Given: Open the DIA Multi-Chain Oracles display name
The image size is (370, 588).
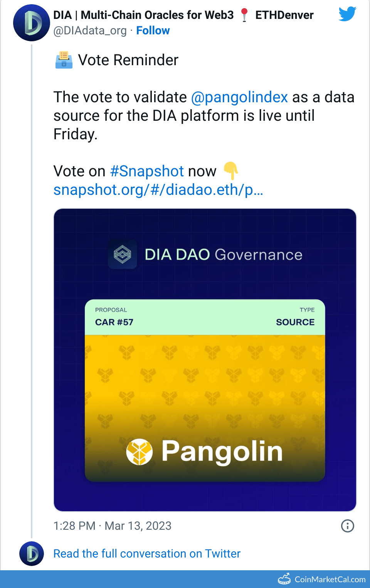Looking at the screenshot, I should [x=143, y=15].
